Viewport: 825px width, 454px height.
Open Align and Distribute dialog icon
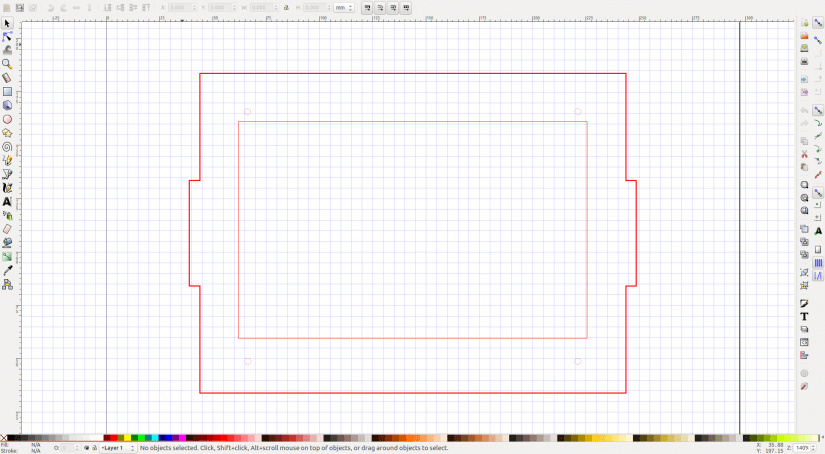[x=804, y=355]
